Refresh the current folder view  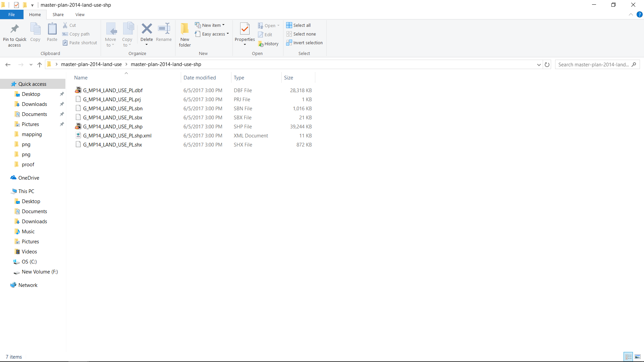click(x=547, y=65)
